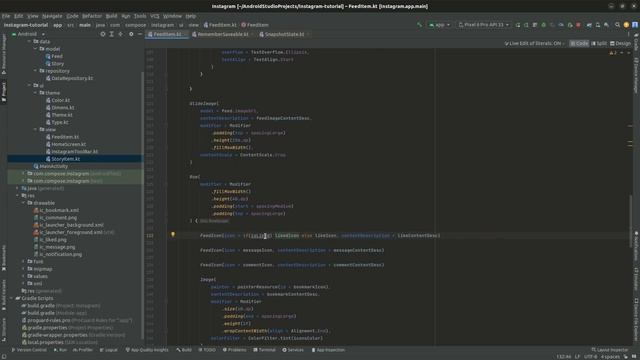Select MainActivity in the project tree
This screenshot has width=640, height=360.
53,166
